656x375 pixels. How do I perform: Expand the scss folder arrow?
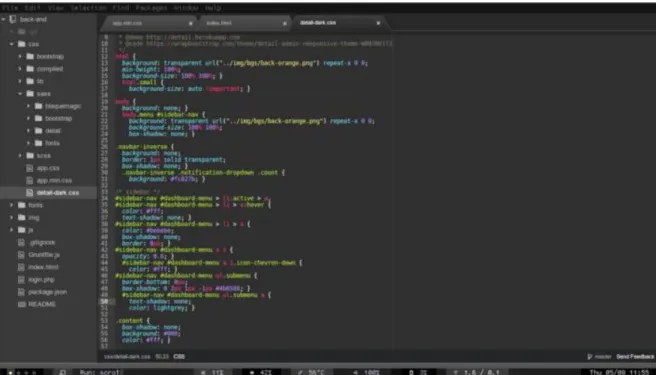tap(20, 155)
